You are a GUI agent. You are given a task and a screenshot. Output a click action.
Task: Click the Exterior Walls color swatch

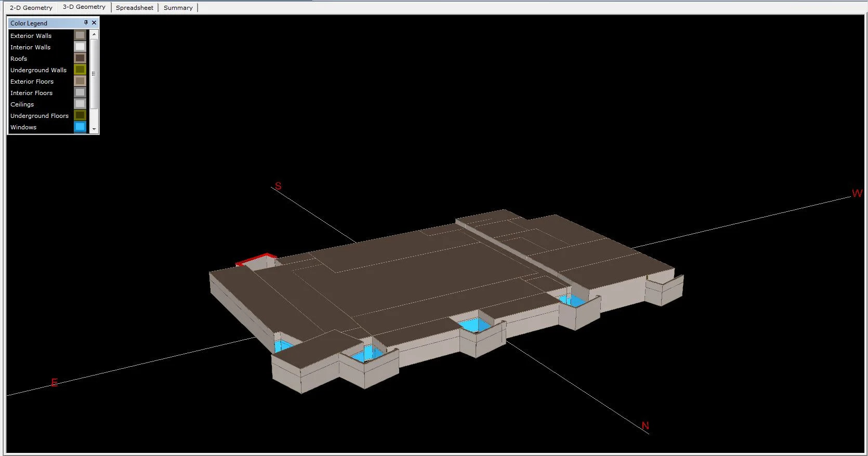click(x=80, y=35)
